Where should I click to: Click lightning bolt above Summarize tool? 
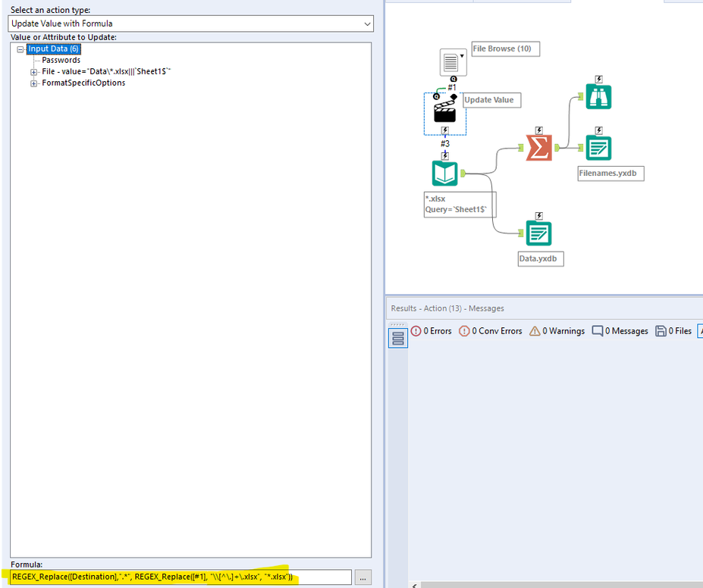coord(539,130)
